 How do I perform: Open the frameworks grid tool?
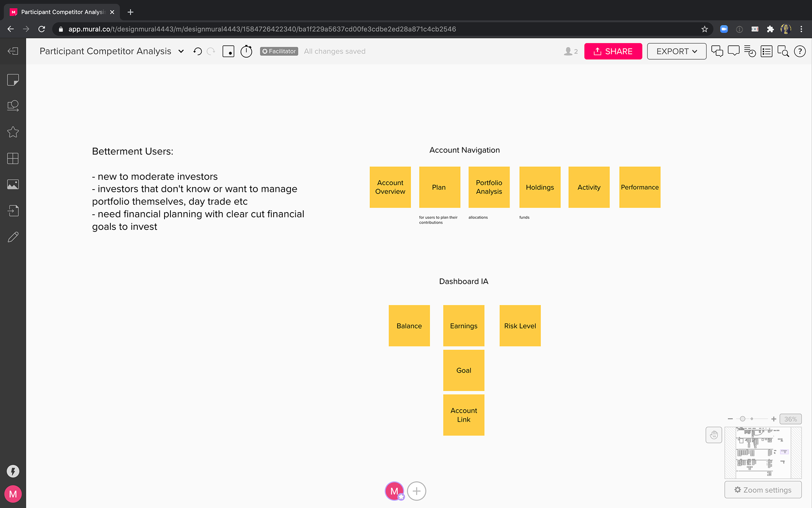(13, 158)
